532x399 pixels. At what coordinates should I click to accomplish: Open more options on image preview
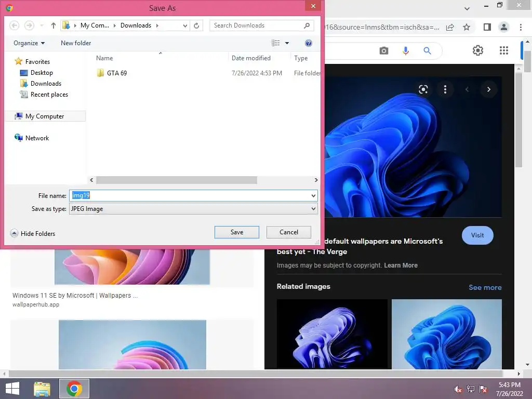[x=445, y=89]
